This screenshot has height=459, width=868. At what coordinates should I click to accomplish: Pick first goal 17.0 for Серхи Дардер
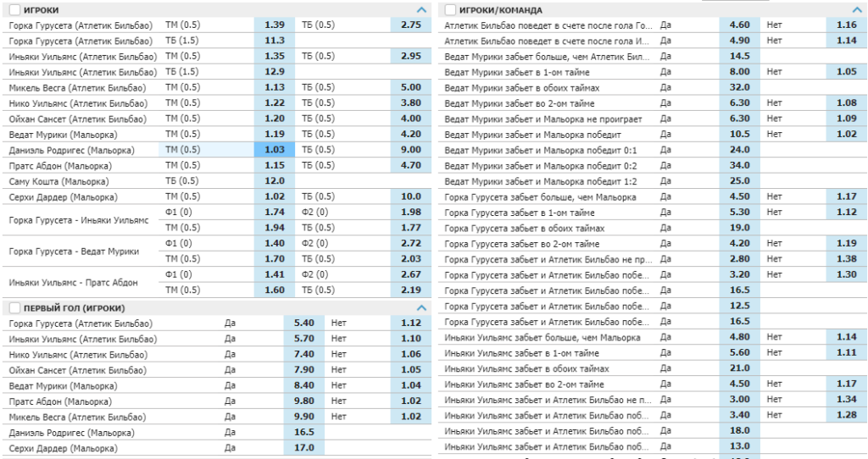(304, 448)
